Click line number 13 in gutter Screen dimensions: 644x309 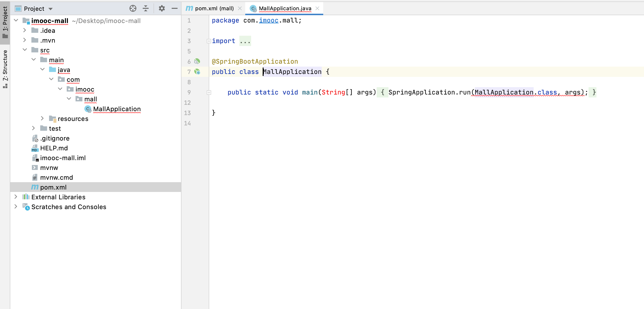[187, 113]
